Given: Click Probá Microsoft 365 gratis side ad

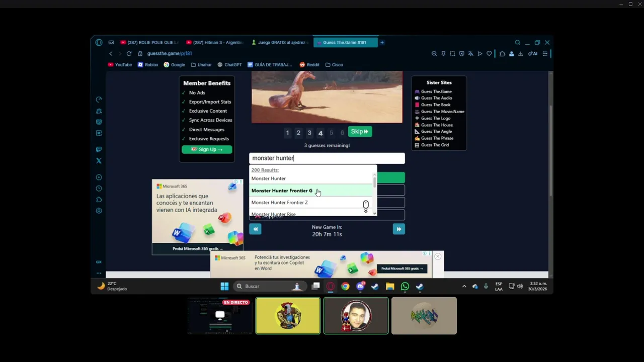Looking at the screenshot, I should (197, 248).
